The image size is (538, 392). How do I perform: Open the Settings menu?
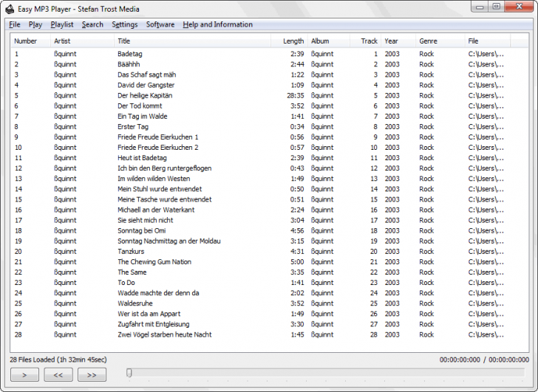(x=125, y=24)
